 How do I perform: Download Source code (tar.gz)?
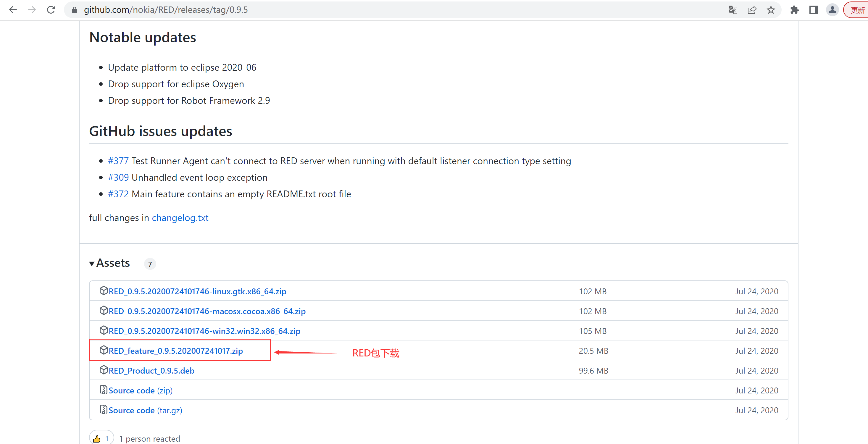click(x=145, y=410)
